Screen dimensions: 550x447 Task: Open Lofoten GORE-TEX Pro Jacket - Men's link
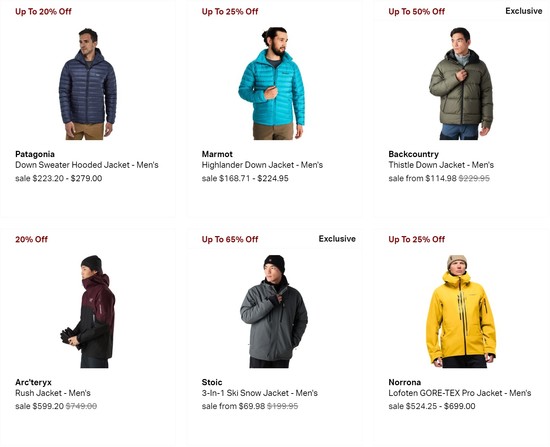[x=460, y=393]
